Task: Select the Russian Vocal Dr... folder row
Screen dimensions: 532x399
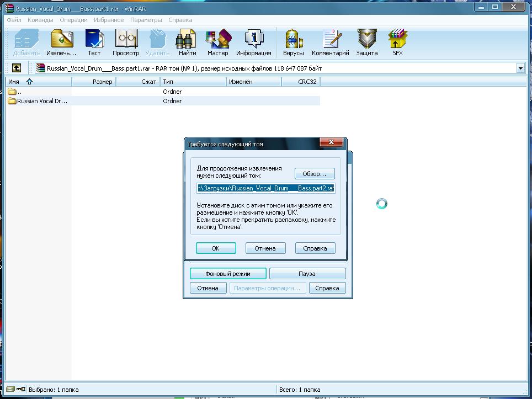Action: point(42,101)
